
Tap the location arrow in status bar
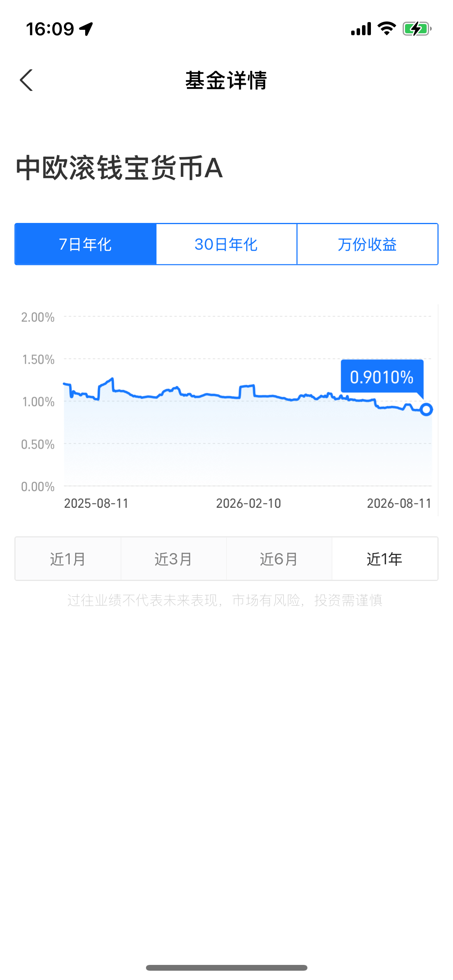coord(86,29)
